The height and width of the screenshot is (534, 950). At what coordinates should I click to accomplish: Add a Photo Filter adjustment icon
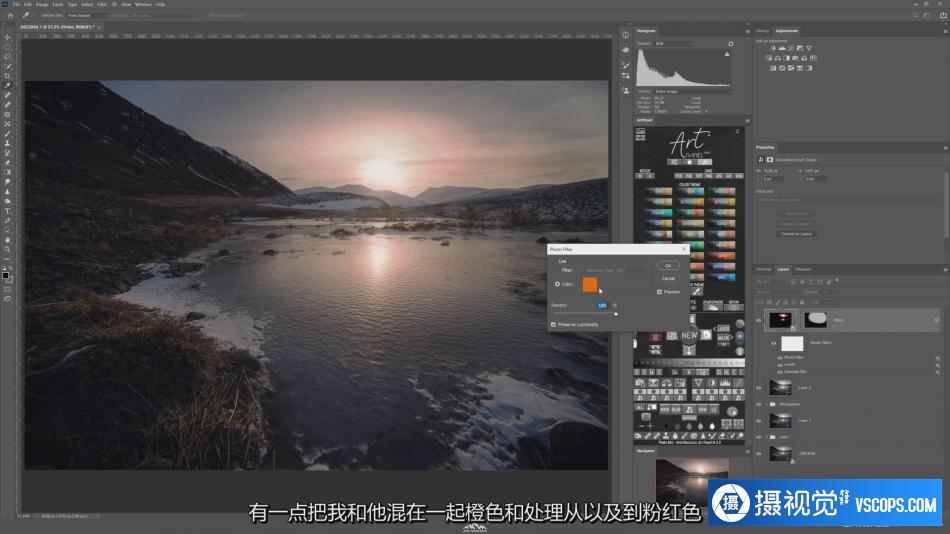(795, 58)
